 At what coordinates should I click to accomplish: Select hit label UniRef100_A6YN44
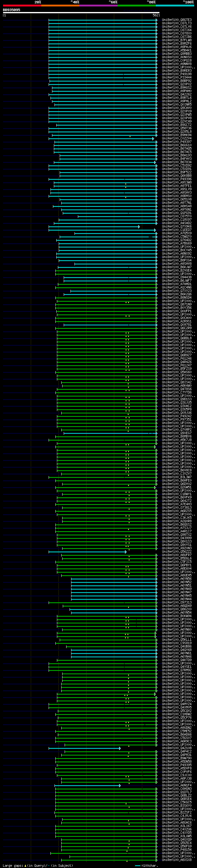177,600
